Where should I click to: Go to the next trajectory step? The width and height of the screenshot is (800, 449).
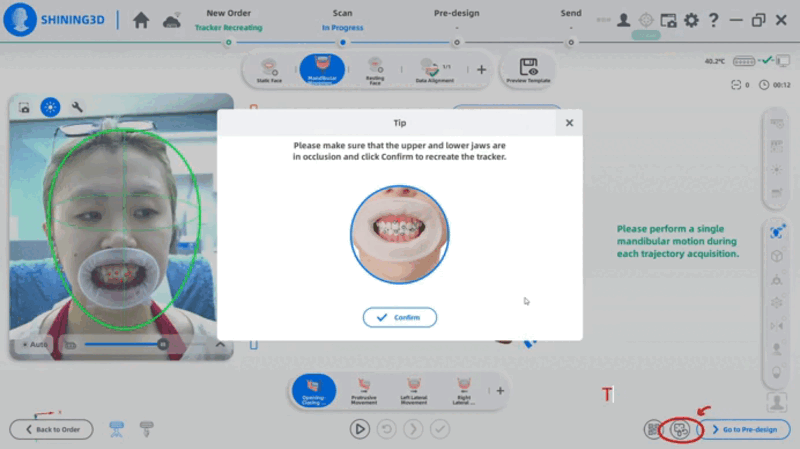(x=413, y=429)
